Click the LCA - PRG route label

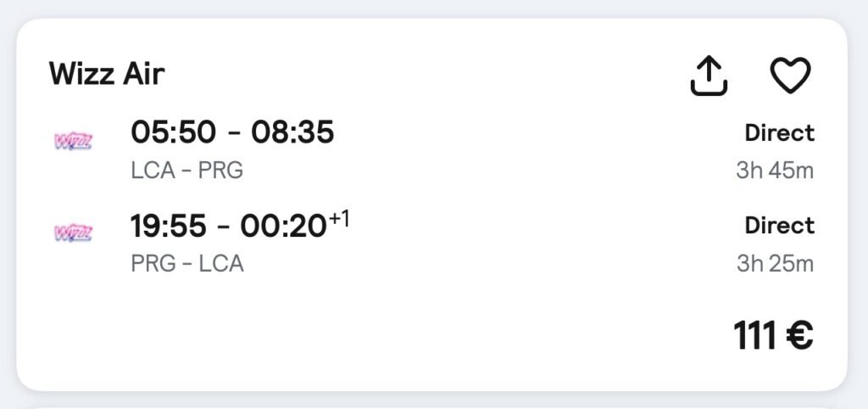[x=187, y=171]
